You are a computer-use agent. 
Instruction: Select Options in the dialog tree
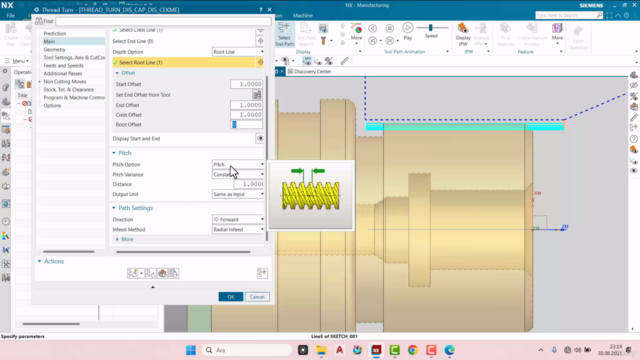point(52,105)
